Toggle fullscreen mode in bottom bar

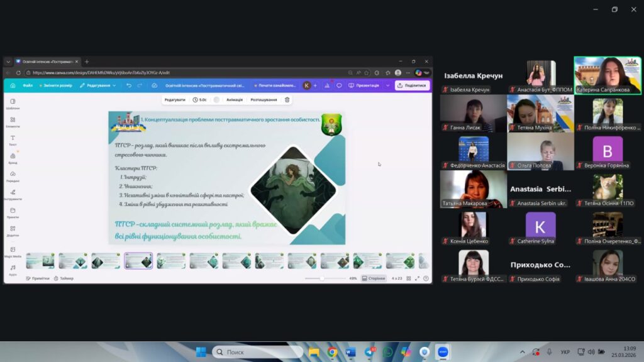coord(418,278)
